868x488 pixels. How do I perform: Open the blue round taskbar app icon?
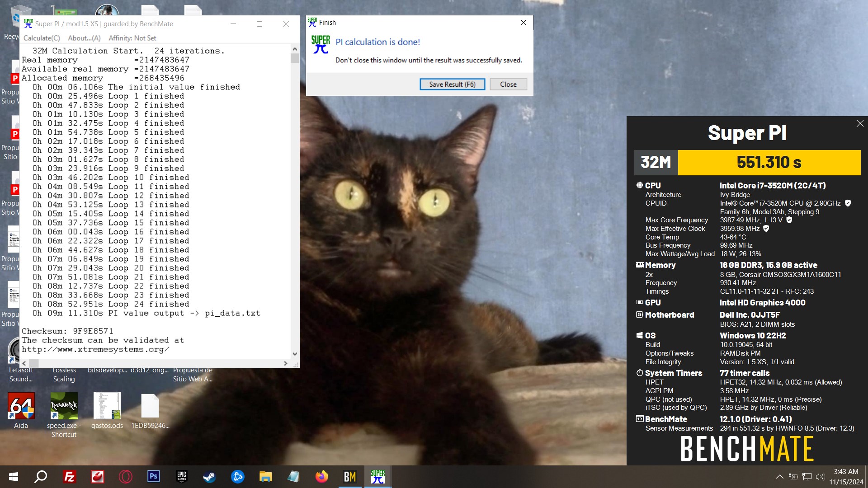(x=237, y=477)
